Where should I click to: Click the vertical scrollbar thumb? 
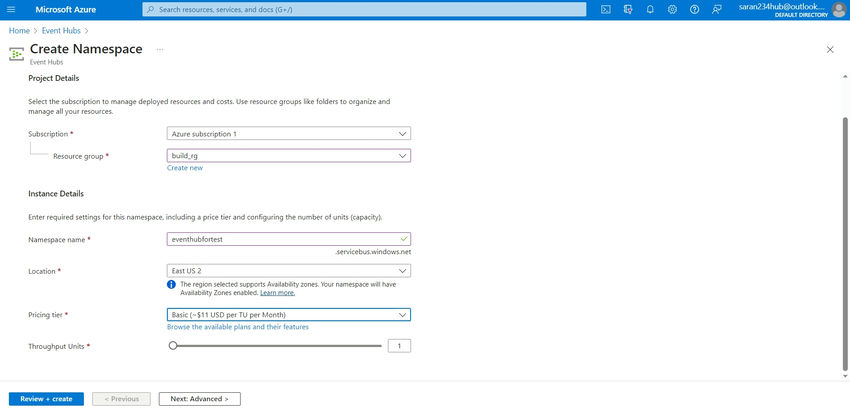click(845, 242)
